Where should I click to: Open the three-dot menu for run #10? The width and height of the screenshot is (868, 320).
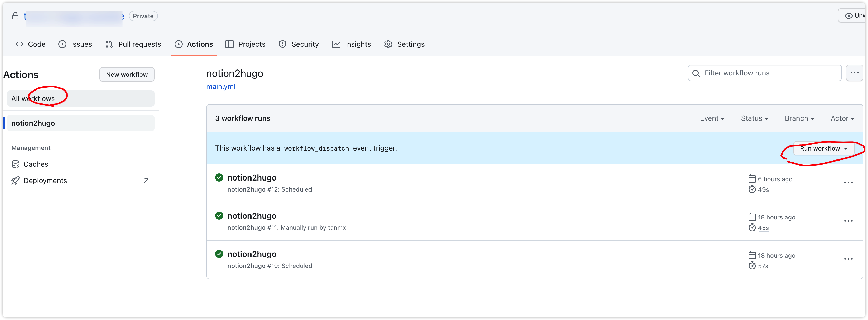tap(848, 259)
